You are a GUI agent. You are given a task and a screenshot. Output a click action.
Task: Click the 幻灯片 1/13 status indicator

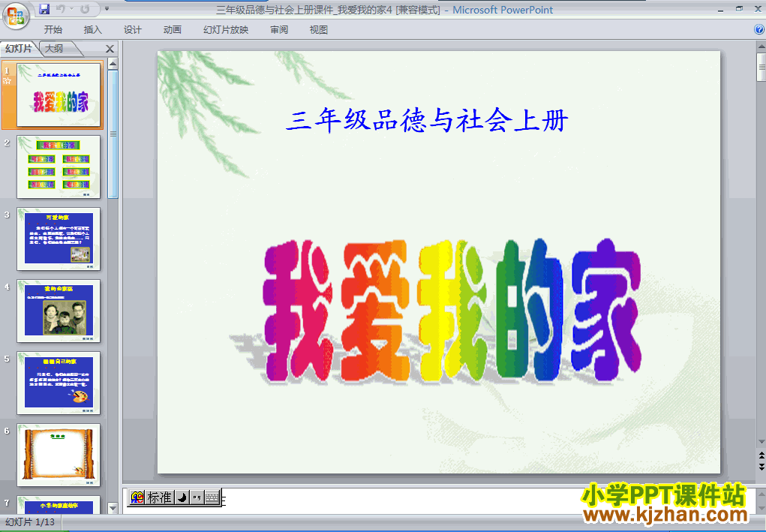tap(30, 522)
